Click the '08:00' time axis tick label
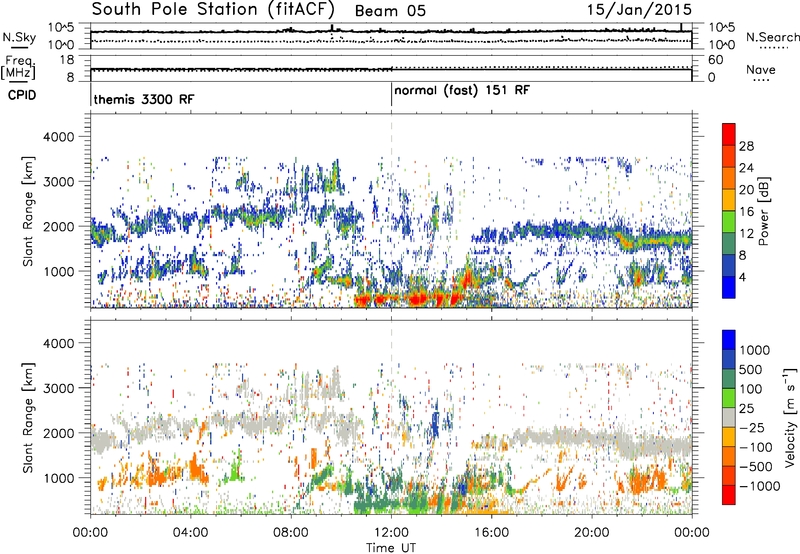Viewport: 800px width, 554px height. [x=291, y=533]
